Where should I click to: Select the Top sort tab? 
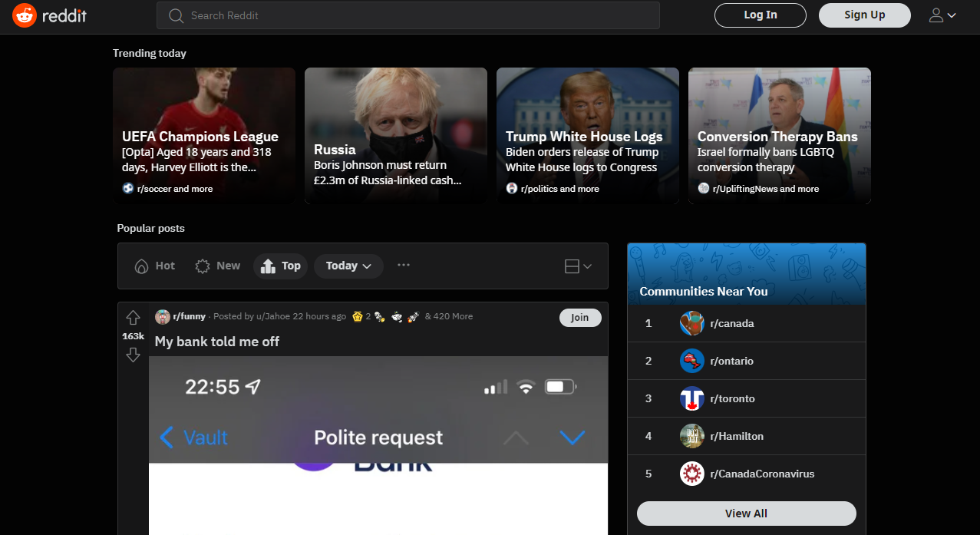[x=281, y=266]
